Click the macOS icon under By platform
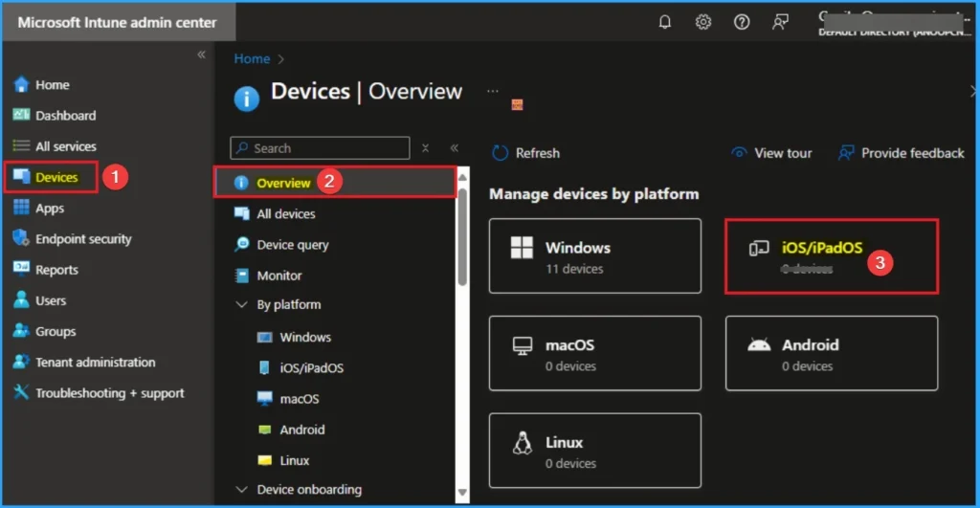 coord(265,398)
